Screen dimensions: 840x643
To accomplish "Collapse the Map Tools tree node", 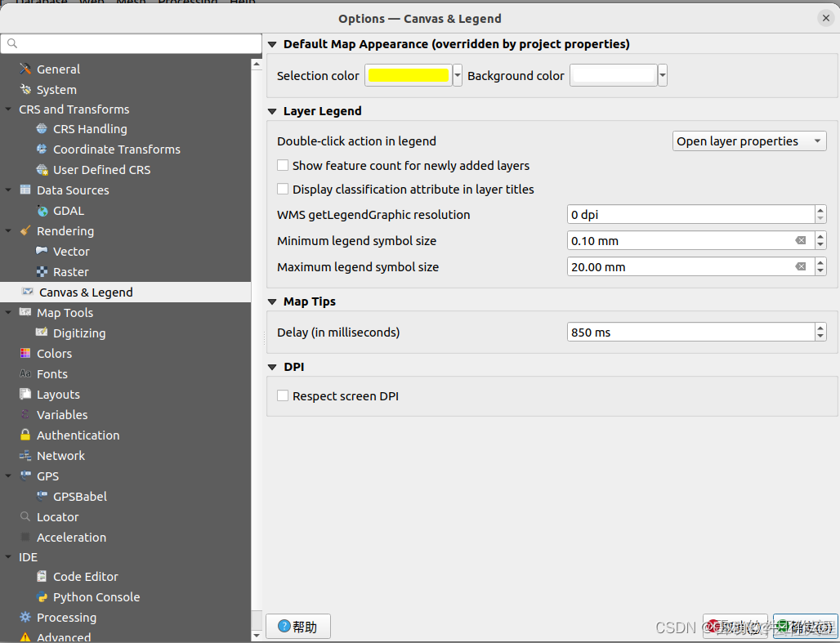I will (8, 312).
